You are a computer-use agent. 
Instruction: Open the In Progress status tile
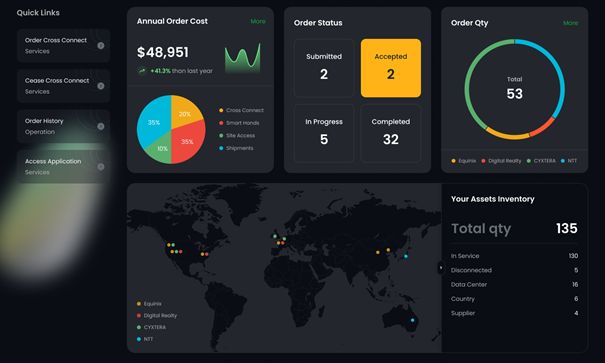point(324,133)
